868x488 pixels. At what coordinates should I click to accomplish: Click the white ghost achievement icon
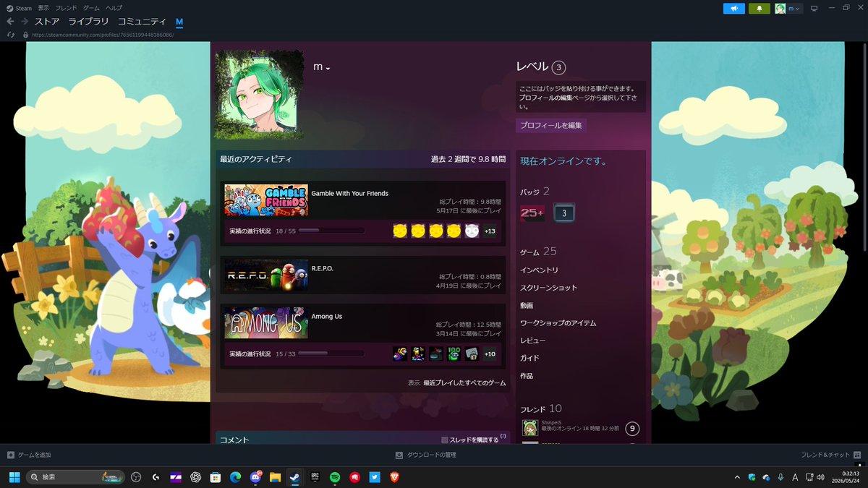(472, 231)
